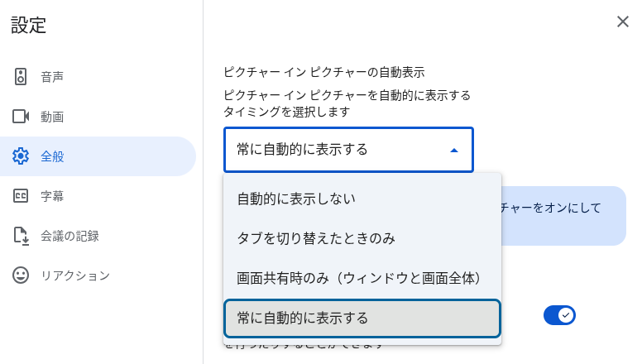Click the 常に自動的に表示する combo box
This screenshot has height=364, width=642.
339,150
